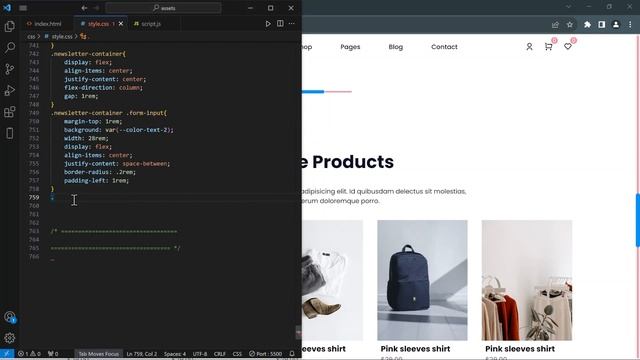Click the VS Code logo icon

pyautogui.click(x=7, y=8)
